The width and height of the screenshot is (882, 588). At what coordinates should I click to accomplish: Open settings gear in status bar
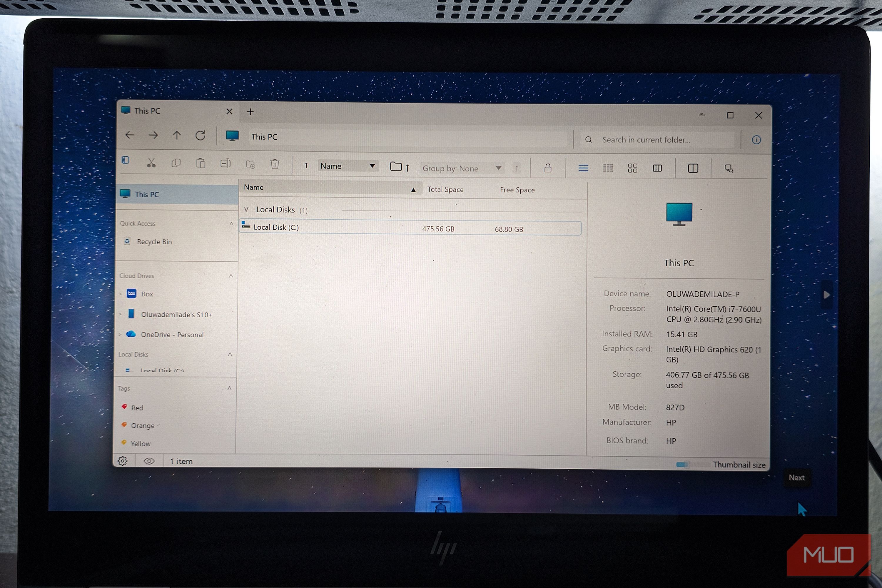coord(123,461)
